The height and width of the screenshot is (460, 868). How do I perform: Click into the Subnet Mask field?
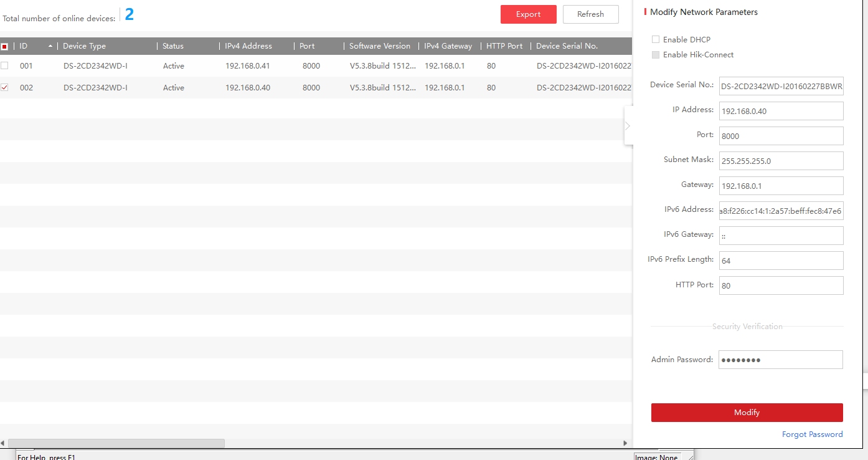781,161
